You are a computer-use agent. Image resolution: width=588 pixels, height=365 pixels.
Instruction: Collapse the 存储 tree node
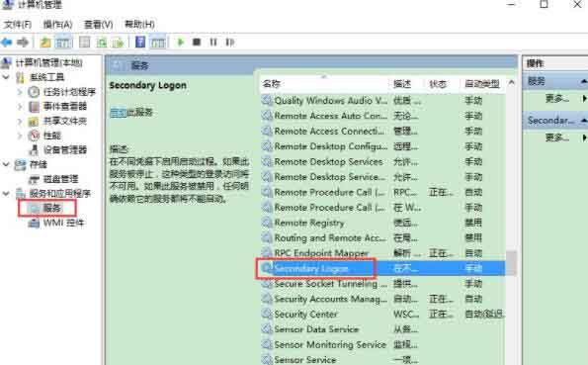click(x=6, y=164)
